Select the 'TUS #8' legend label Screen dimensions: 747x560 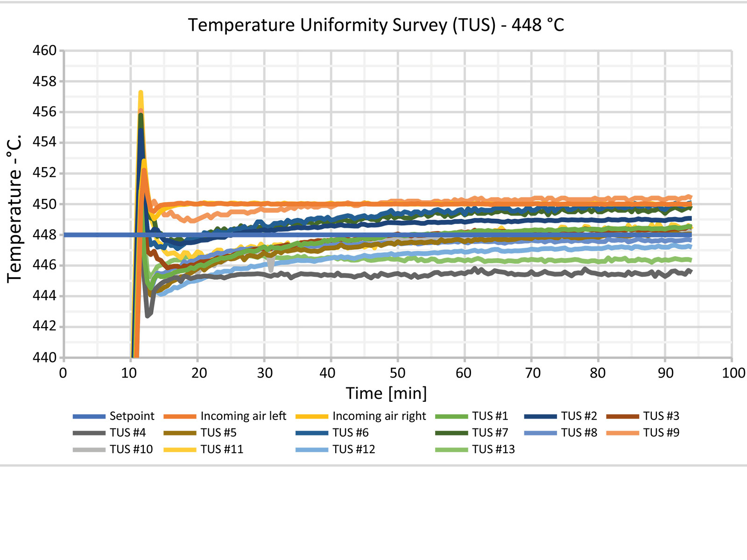(579, 433)
